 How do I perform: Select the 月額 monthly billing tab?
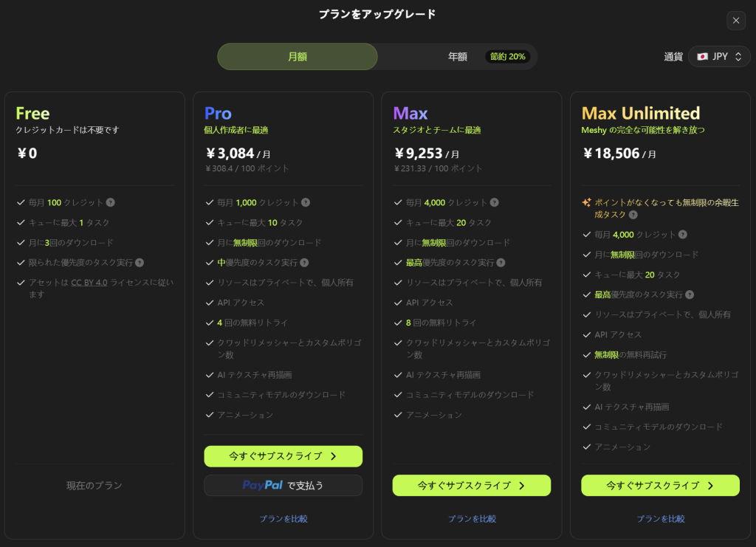click(x=298, y=56)
